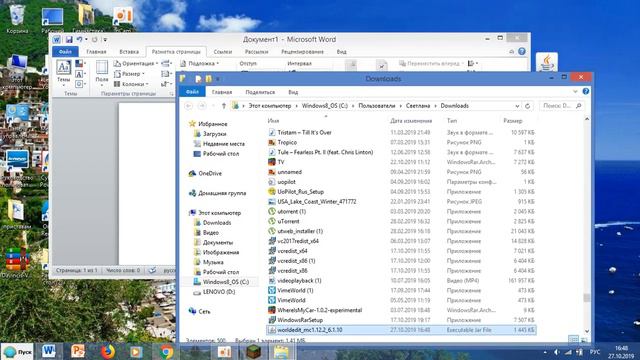Sort by the Имя column header

click(x=273, y=121)
